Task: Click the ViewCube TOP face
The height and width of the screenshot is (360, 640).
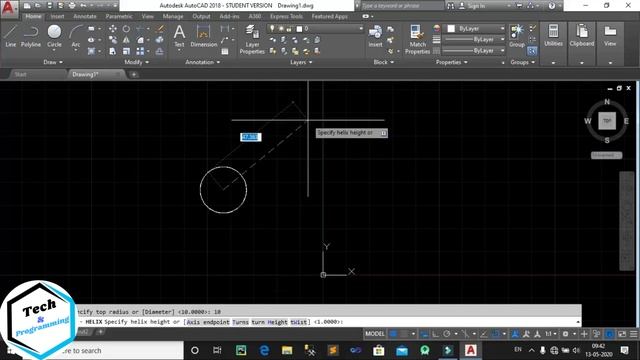Action: tap(607, 121)
